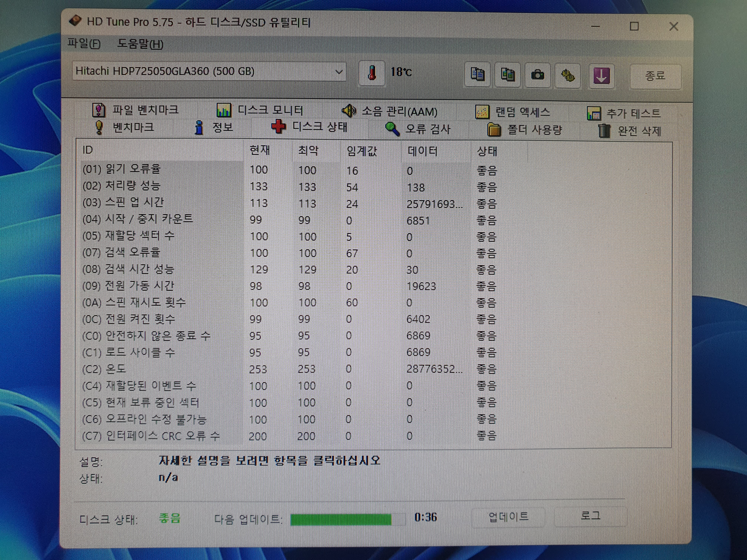Click the copy screenshot to clipboard icon
747x560 pixels.
pyautogui.click(x=508, y=75)
